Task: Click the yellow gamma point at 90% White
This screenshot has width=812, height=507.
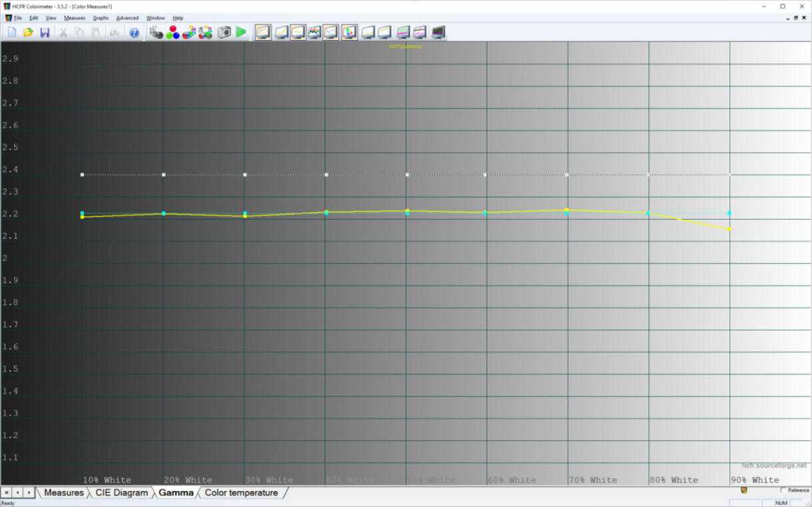Action: [730, 229]
